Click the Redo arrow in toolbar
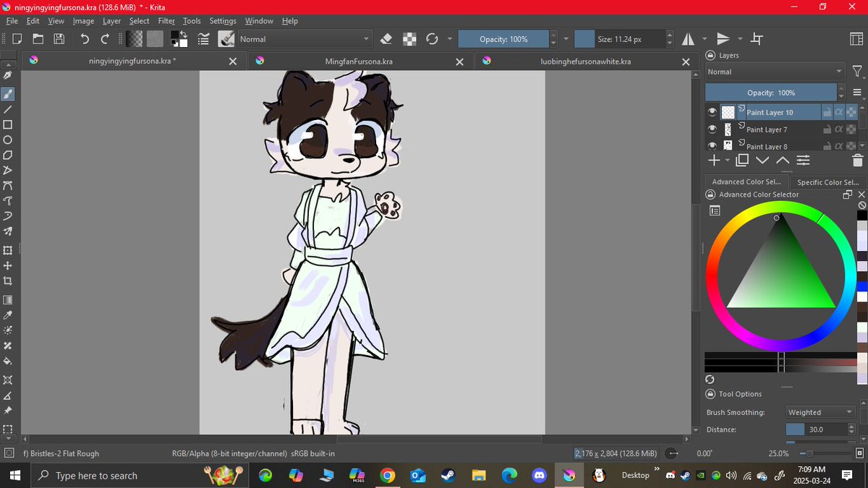The image size is (868, 488). [106, 39]
